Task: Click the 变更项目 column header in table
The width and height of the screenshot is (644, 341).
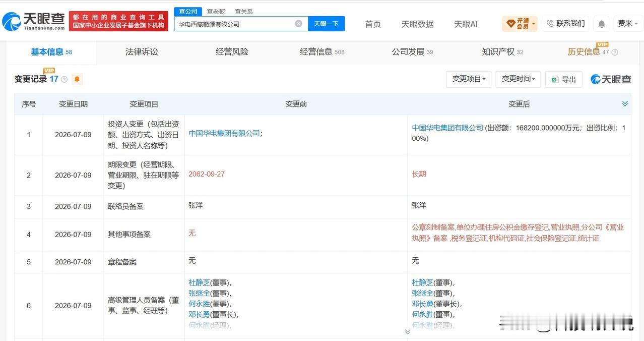Action: point(144,104)
